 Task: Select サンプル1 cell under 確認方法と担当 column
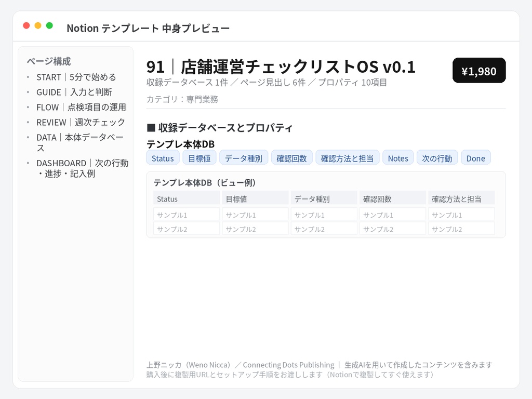461,214
